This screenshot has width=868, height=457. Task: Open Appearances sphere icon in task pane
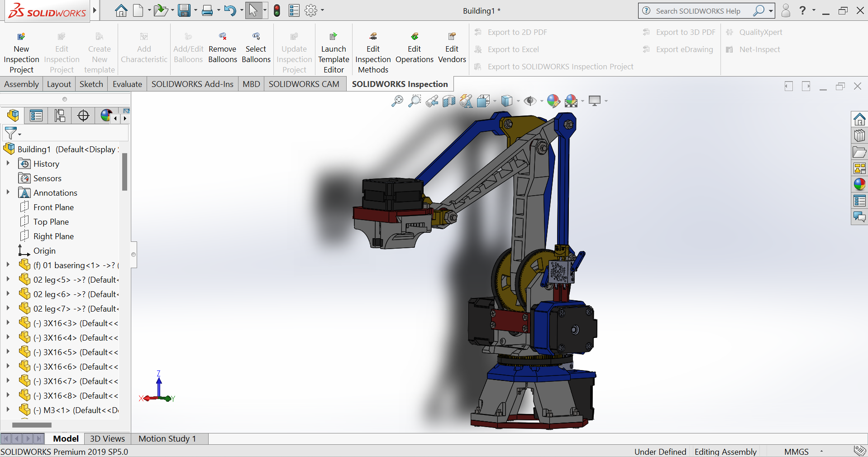859,184
